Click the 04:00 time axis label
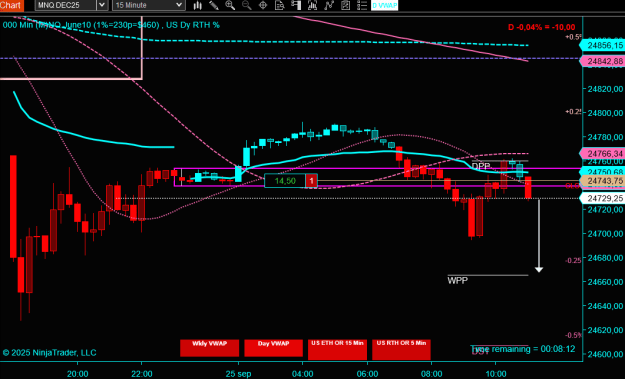Screen dimensions: 625x379 302,374
